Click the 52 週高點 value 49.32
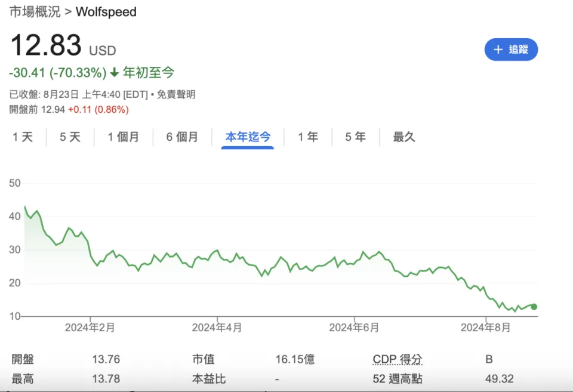 pos(500,379)
